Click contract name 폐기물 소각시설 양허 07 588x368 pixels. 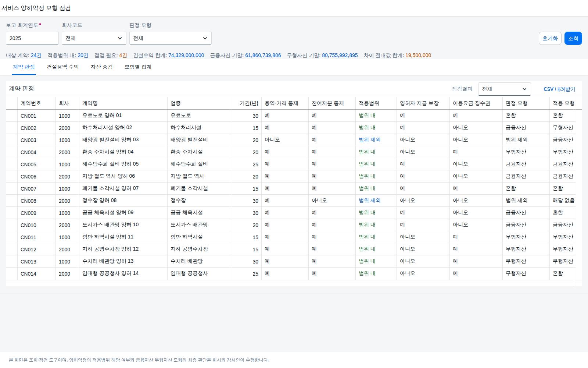coord(110,188)
